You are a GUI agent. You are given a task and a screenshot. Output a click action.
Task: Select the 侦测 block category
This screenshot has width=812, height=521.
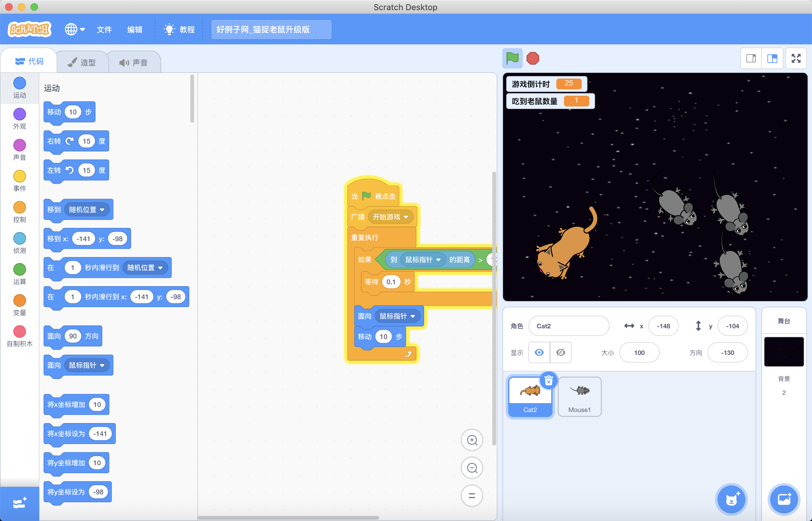pyautogui.click(x=20, y=243)
